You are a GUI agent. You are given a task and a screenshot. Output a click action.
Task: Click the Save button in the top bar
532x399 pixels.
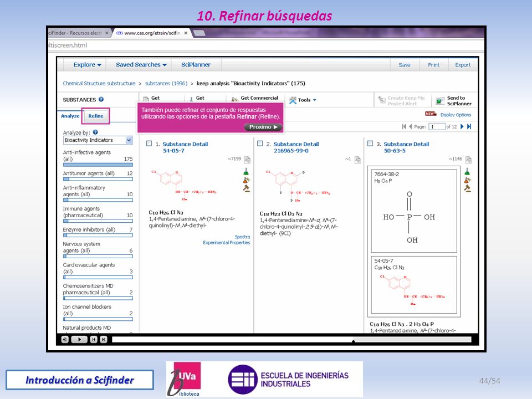[404, 65]
